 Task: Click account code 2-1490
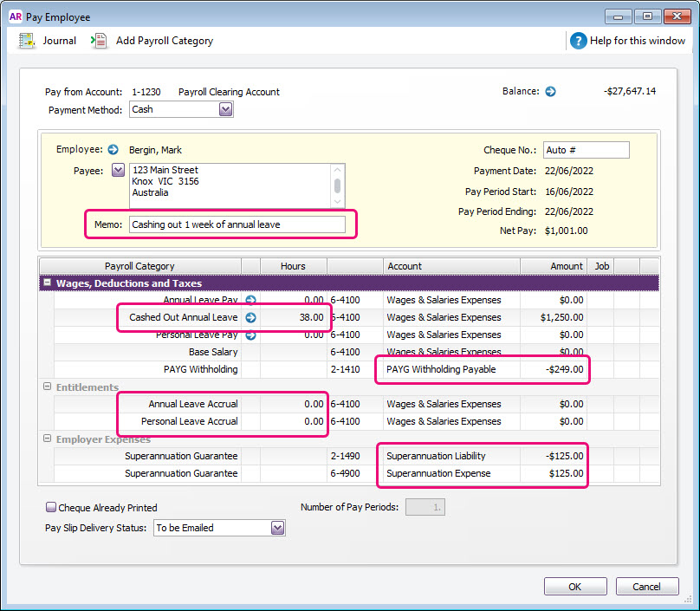[x=345, y=456]
